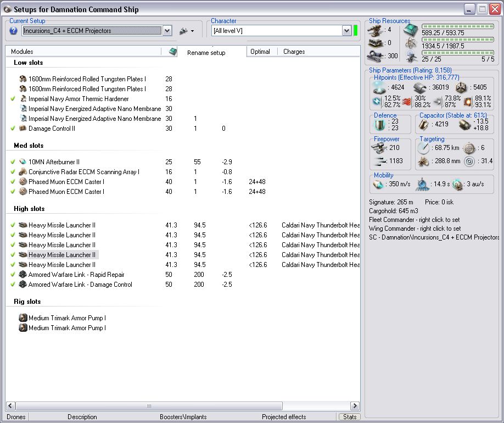The image size is (504, 423).
Task: Toggle Armored Warfare Link Damage Control checkmark
Action: 13,285
